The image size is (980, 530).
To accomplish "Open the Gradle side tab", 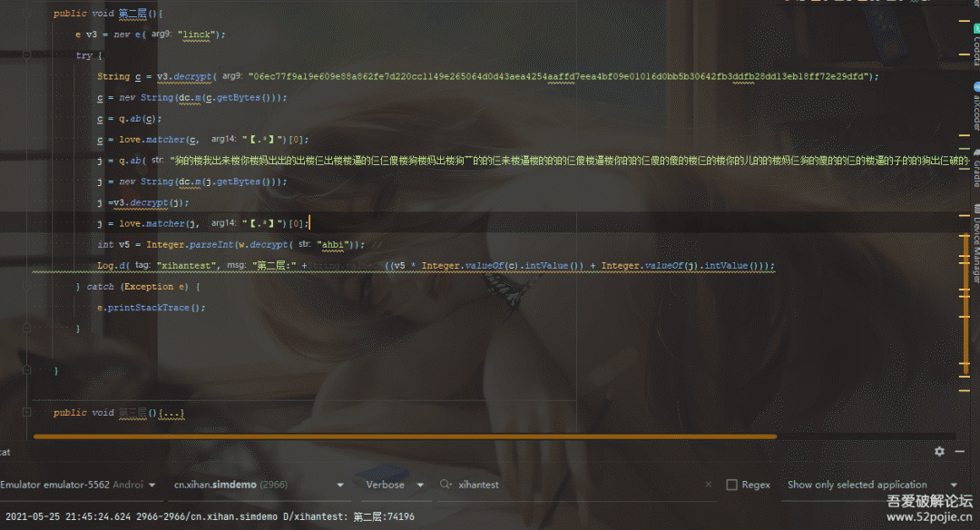I will [976, 169].
